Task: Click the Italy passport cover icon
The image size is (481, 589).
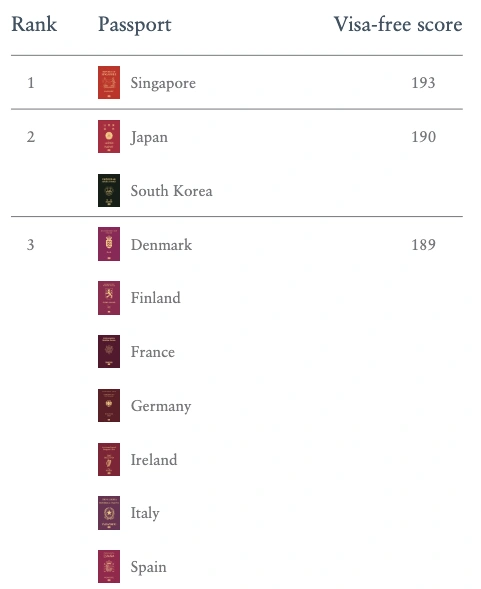Action: (109, 513)
